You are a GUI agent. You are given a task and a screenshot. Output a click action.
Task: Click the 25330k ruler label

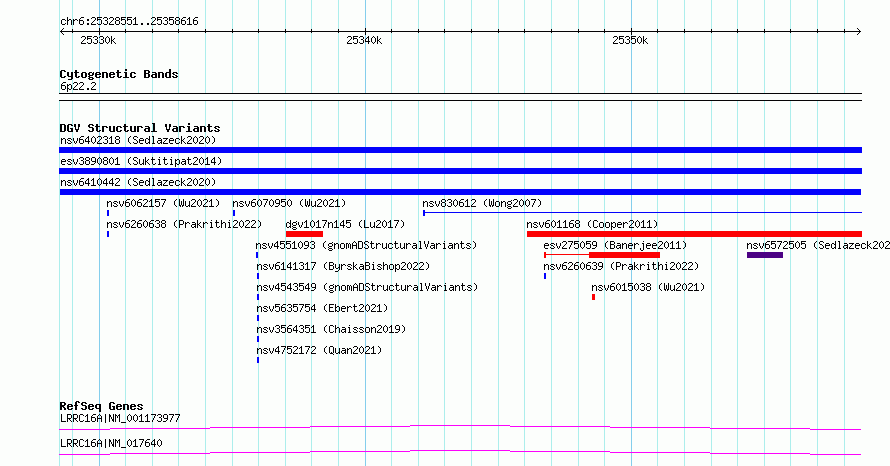coord(98,40)
